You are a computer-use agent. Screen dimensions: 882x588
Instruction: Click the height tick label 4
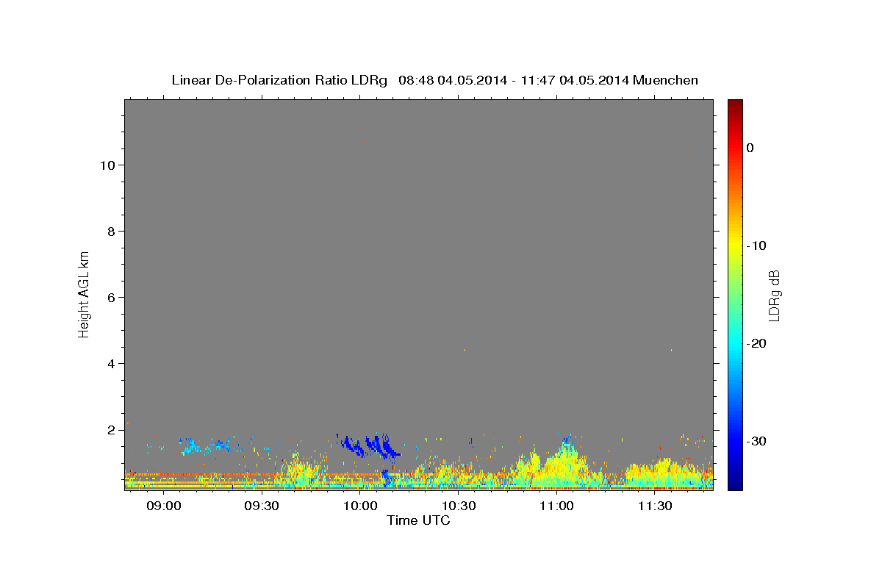[x=111, y=364]
